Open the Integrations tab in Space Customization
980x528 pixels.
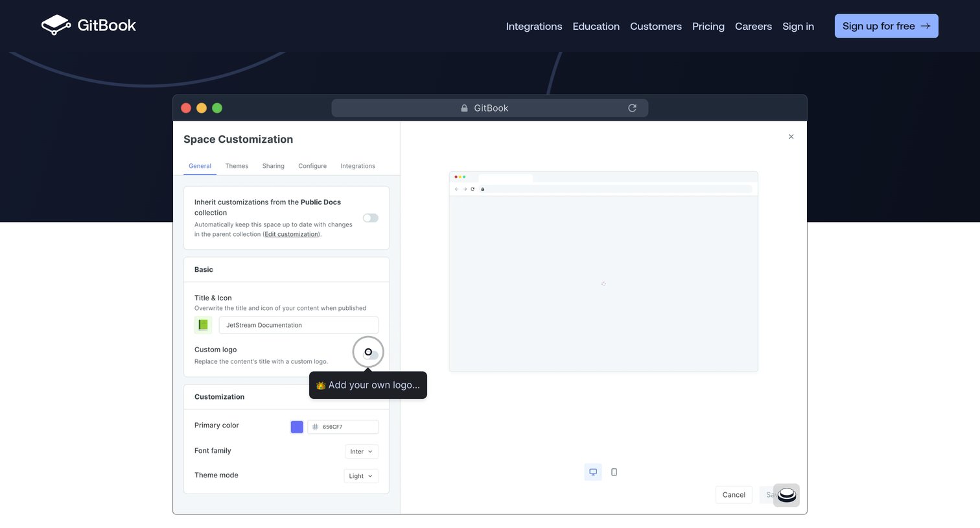pos(358,166)
